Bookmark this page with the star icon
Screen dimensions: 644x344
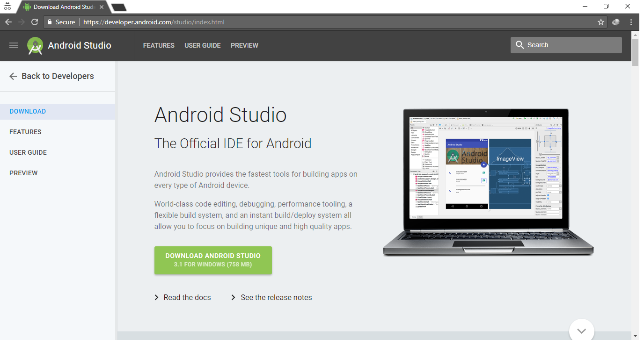(600, 21)
